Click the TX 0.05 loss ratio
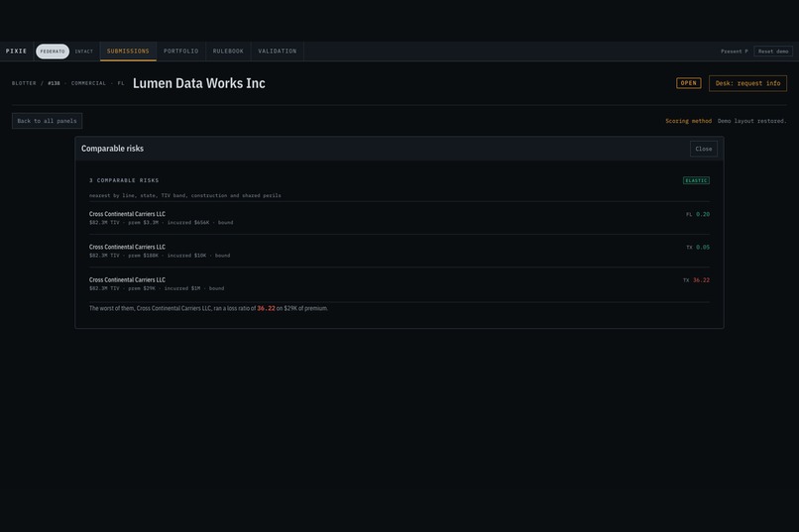The image size is (799, 532). click(698, 248)
